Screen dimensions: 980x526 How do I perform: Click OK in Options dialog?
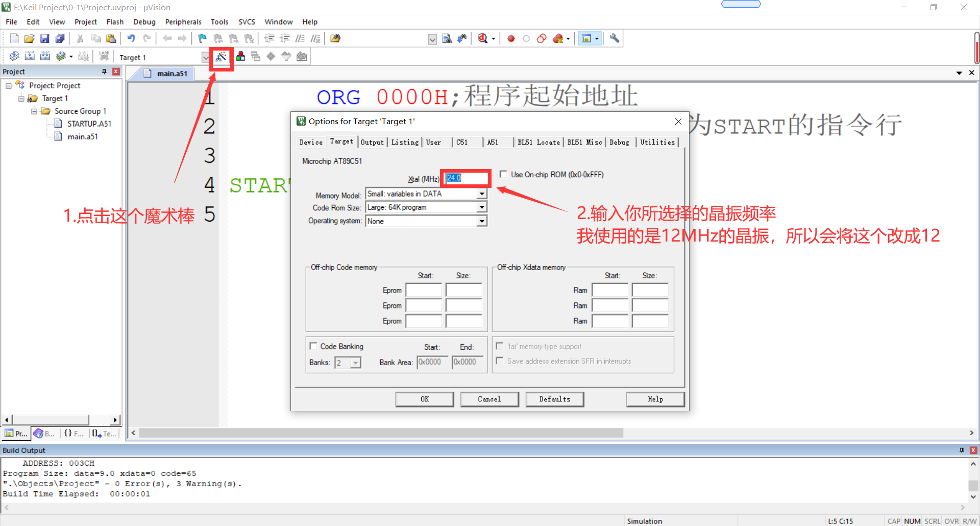pyautogui.click(x=425, y=399)
